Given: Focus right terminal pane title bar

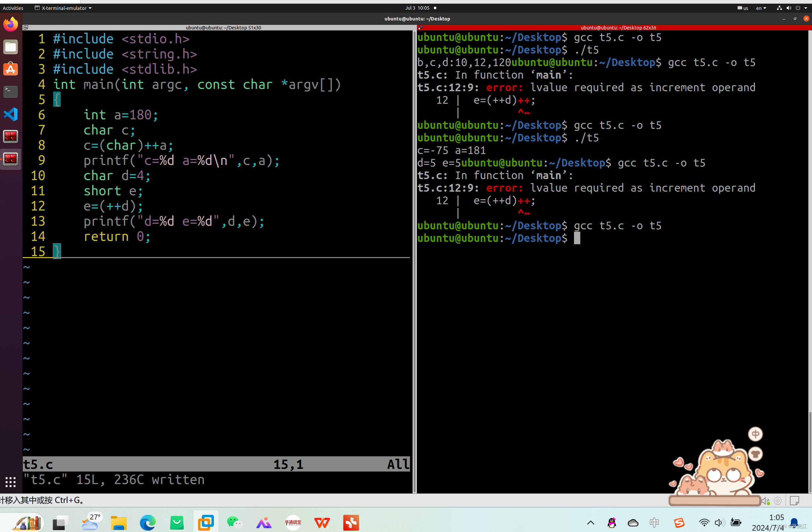Looking at the screenshot, I should (x=618, y=28).
